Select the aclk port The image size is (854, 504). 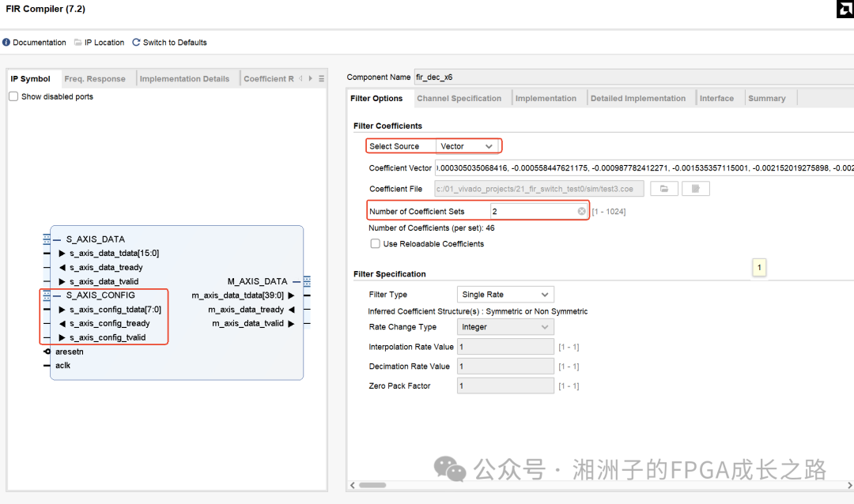tap(62, 365)
